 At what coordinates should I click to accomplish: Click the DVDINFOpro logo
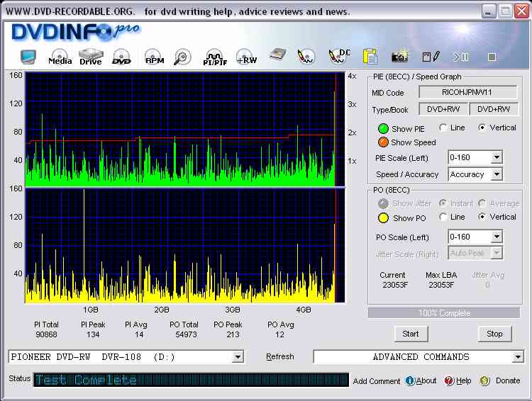coord(75,32)
